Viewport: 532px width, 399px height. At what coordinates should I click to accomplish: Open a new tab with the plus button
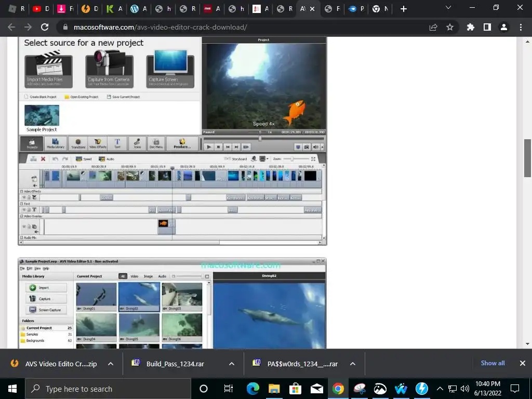point(403,9)
